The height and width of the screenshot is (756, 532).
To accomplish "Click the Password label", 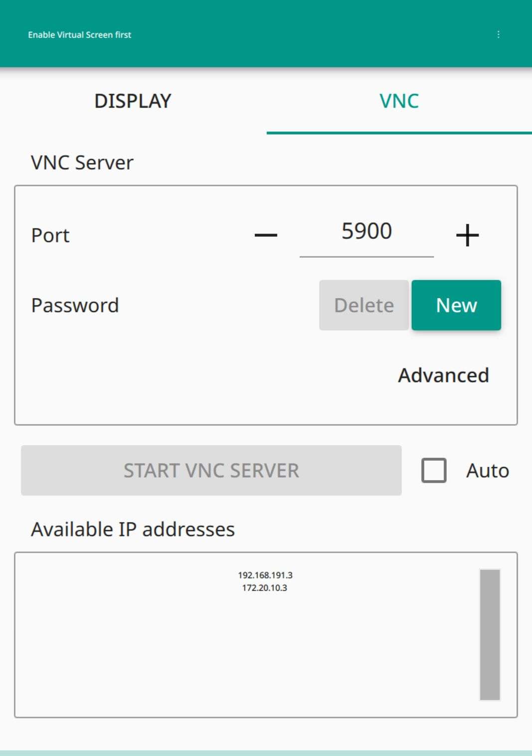I will [75, 305].
